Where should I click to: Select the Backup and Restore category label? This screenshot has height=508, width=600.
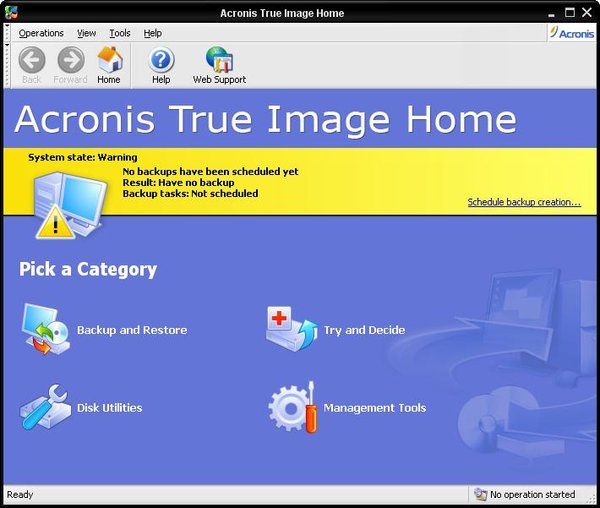click(x=132, y=330)
